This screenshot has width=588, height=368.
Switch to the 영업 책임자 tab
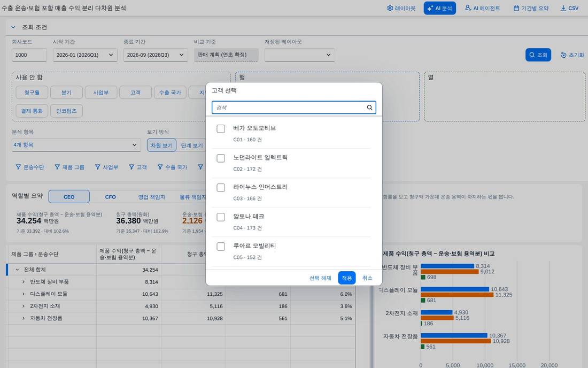pyautogui.click(x=151, y=196)
